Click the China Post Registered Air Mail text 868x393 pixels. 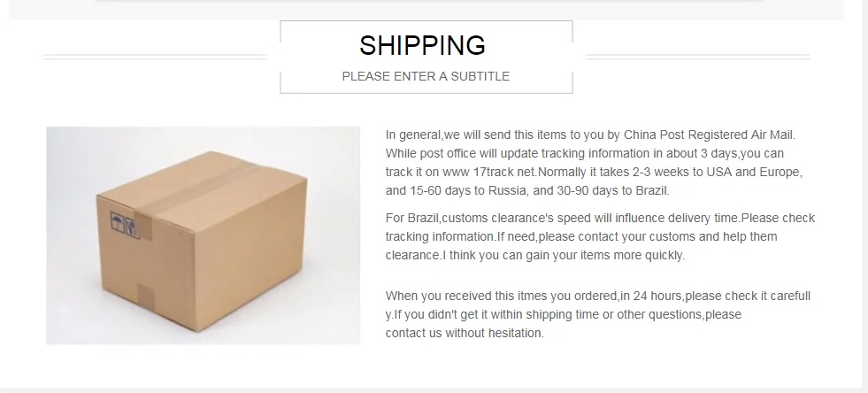tap(709, 135)
